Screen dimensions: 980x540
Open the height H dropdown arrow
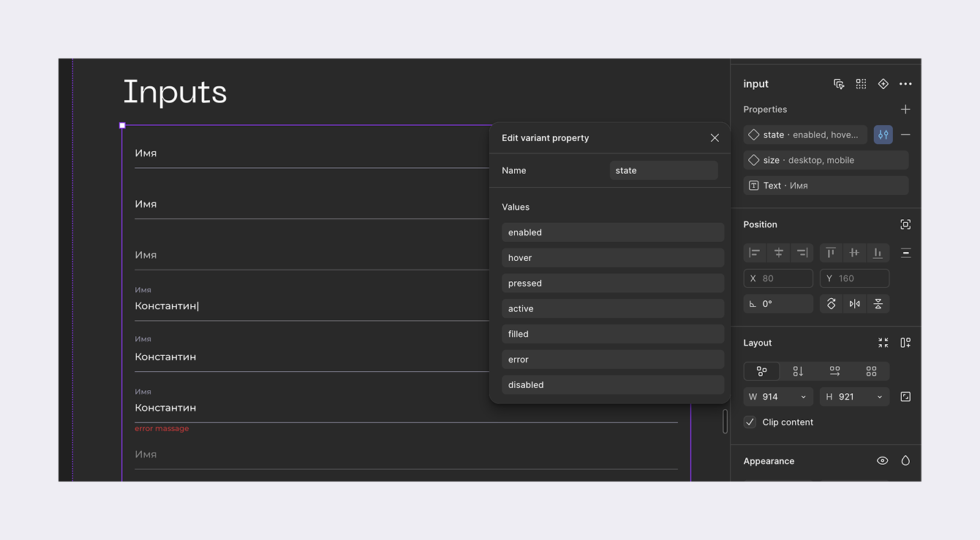point(880,397)
